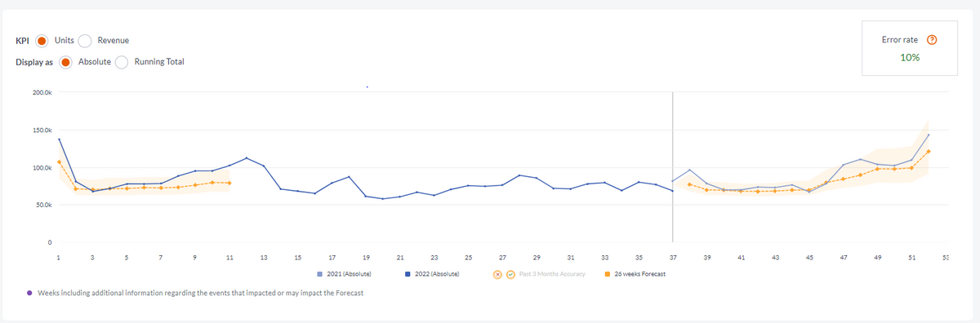Click the 100.0k y-axis label

pos(43,168)
